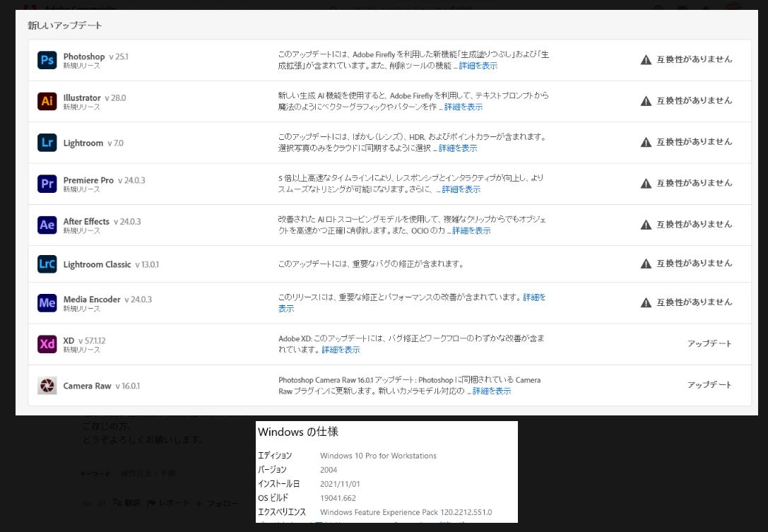768x532 pixels.
Task: Open 詳細を表示 link for Camera Raw
Action: (x=491, y=391)
